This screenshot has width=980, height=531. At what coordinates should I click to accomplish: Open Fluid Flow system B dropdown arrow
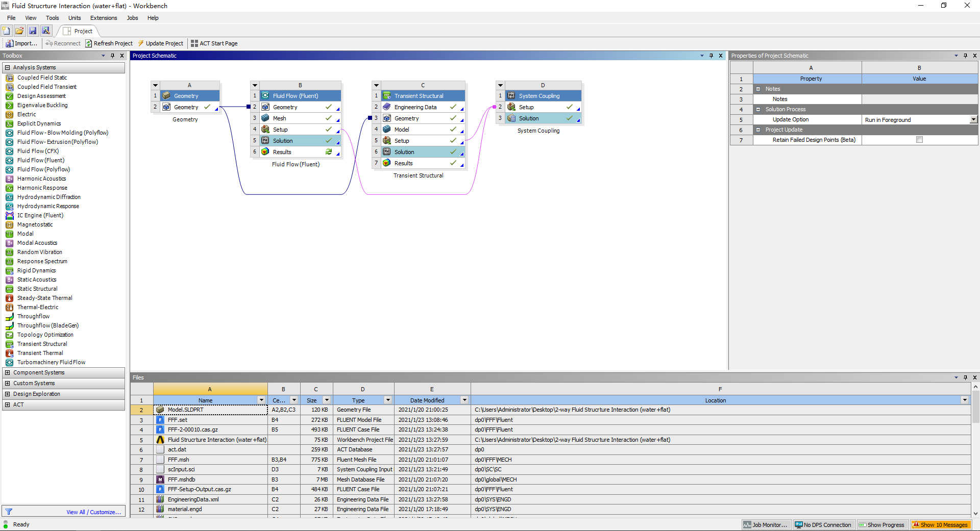pos(255,85)
